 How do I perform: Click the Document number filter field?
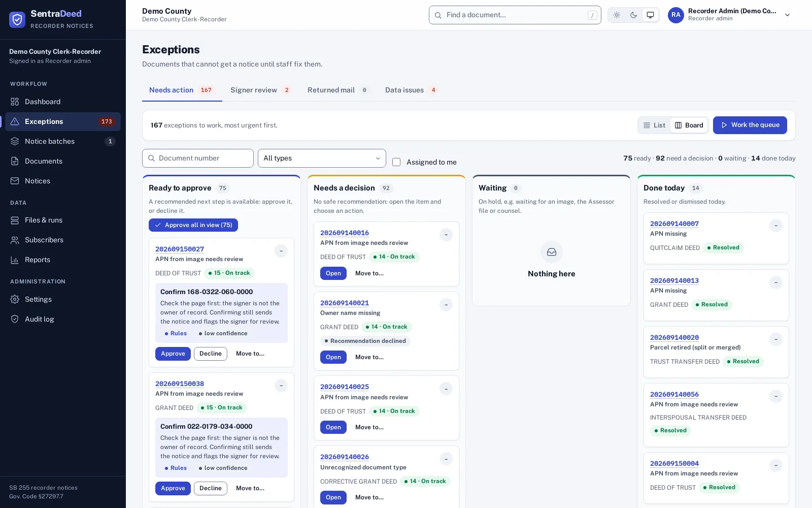(x=198, y=158)
